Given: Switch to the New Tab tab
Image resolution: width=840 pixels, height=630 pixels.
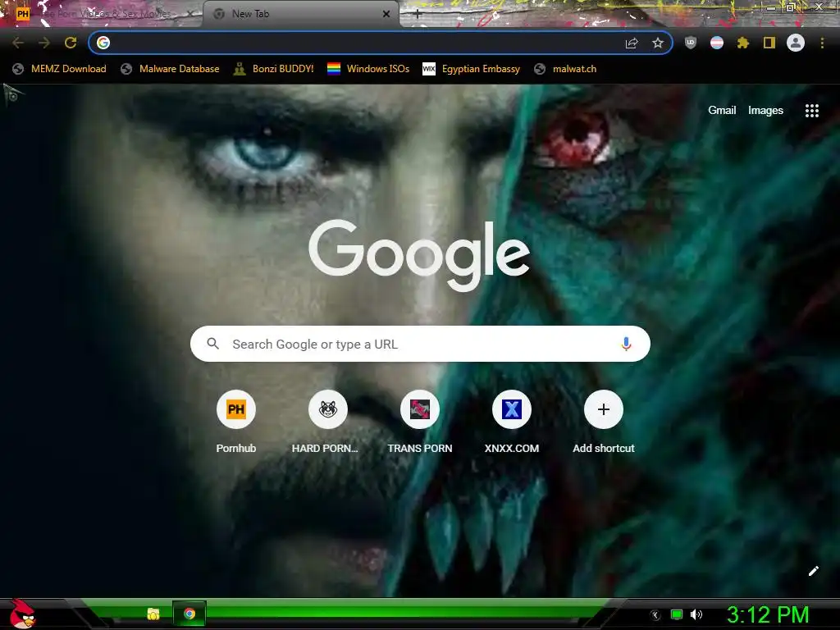Looking at the screenshot, I should [x=300, y=14].
